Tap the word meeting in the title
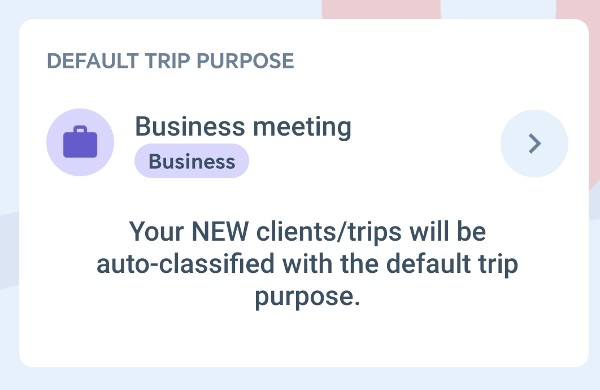 click(x=302, y=127)
